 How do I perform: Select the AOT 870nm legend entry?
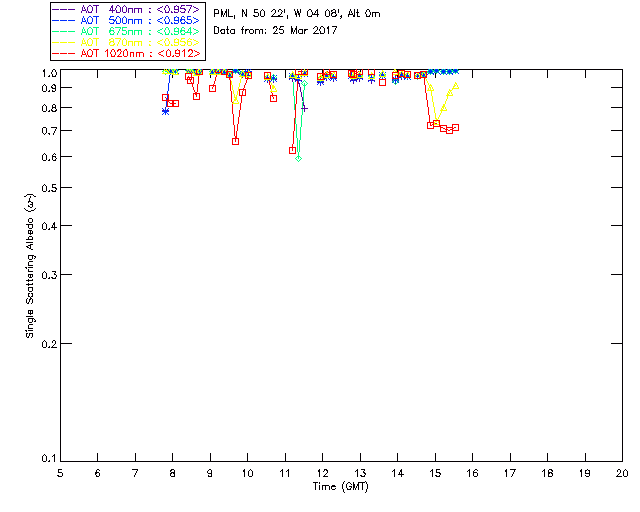pos(126,42)
